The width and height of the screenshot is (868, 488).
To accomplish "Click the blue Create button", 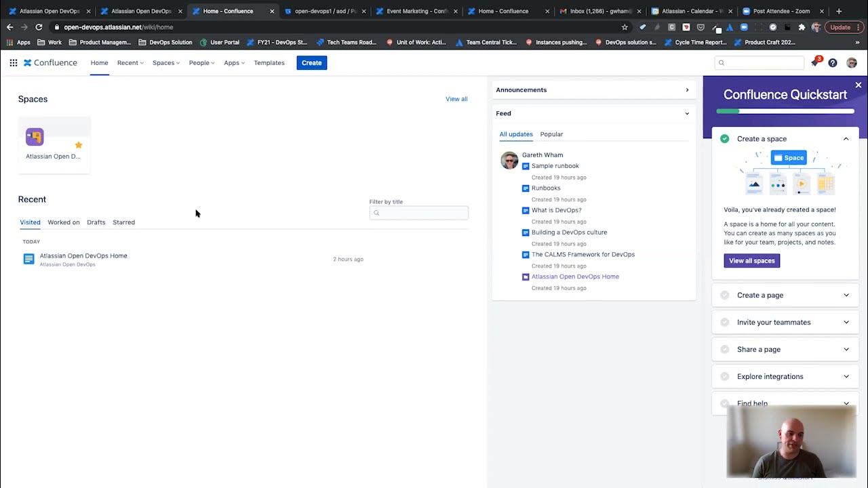I will click(x=311, y=62).
